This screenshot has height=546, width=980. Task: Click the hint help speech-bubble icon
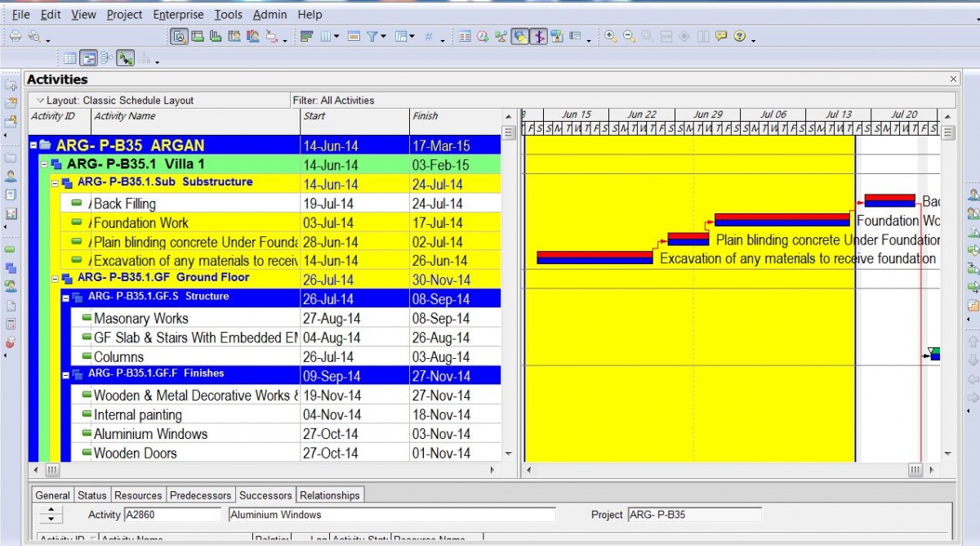pyautogui.click(x=721, y=36)
